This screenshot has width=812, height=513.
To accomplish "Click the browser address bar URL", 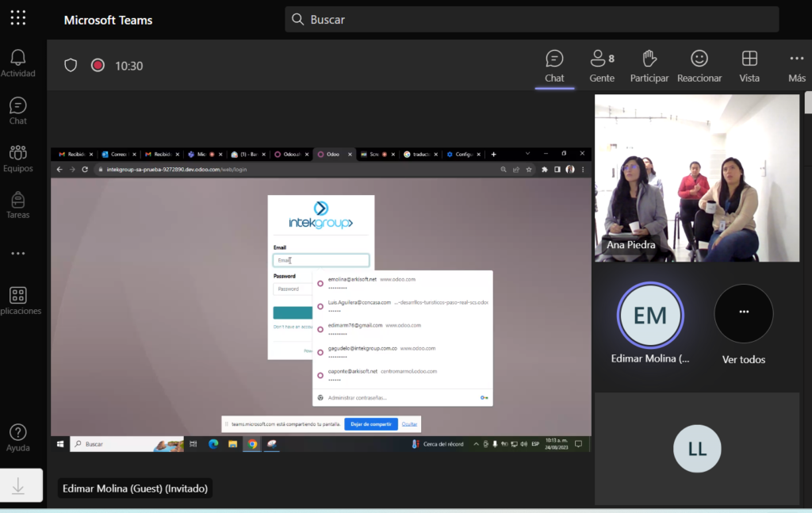I will 177,169.
